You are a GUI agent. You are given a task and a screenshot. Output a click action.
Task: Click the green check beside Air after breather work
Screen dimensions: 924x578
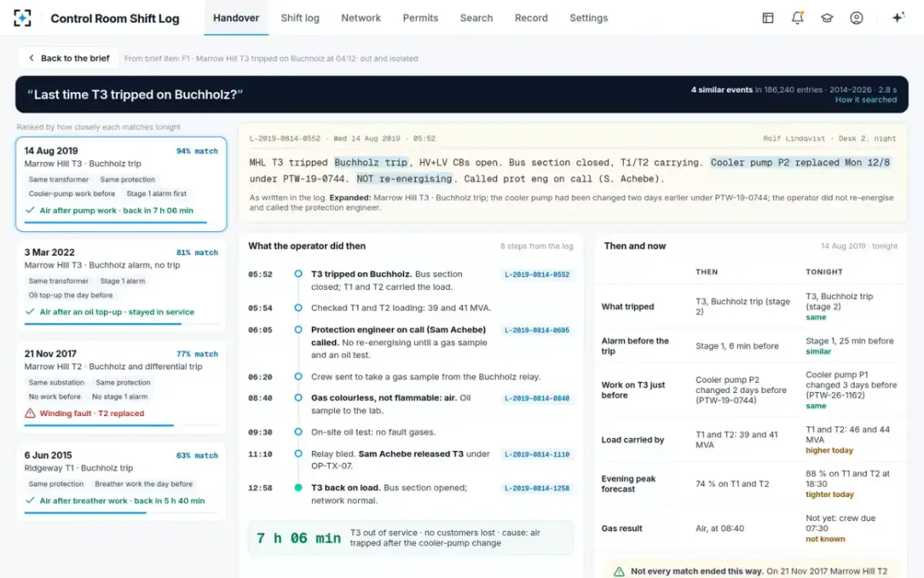point(30,501)
